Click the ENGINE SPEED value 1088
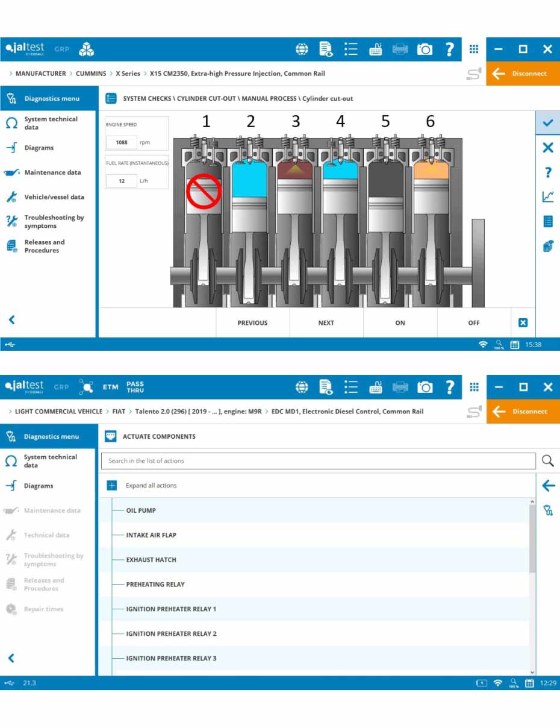The height and width of the screenshot is (728, 560). (122, 143)
